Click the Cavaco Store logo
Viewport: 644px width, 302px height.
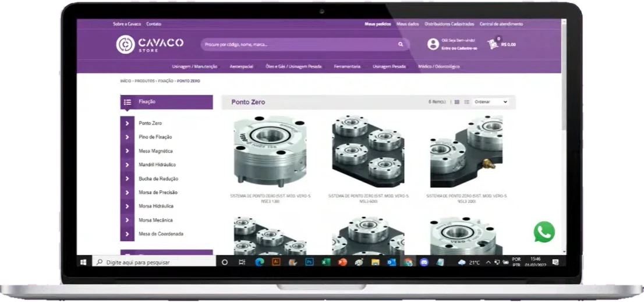point(150,44)
